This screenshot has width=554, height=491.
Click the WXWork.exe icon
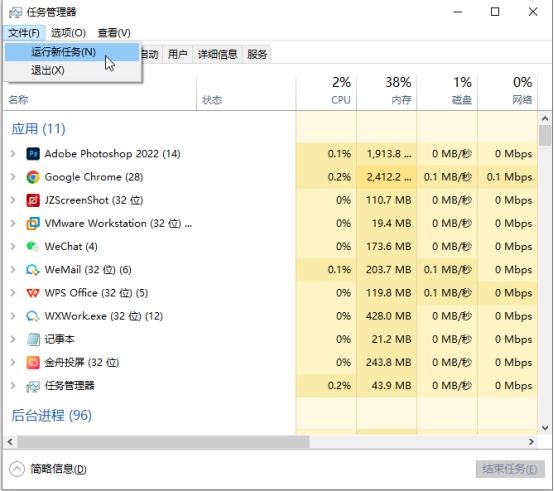click(x=33, y=316)
